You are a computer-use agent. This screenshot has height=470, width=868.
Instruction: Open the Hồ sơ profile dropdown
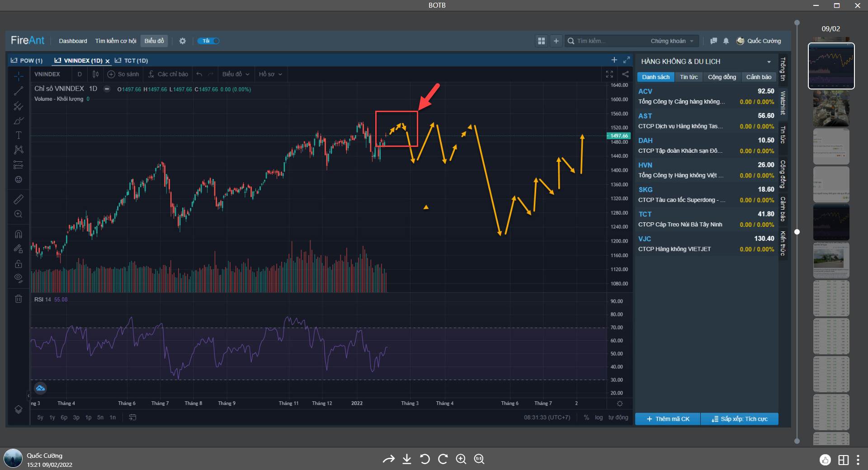pyautogui.click(x=270, y=74)
